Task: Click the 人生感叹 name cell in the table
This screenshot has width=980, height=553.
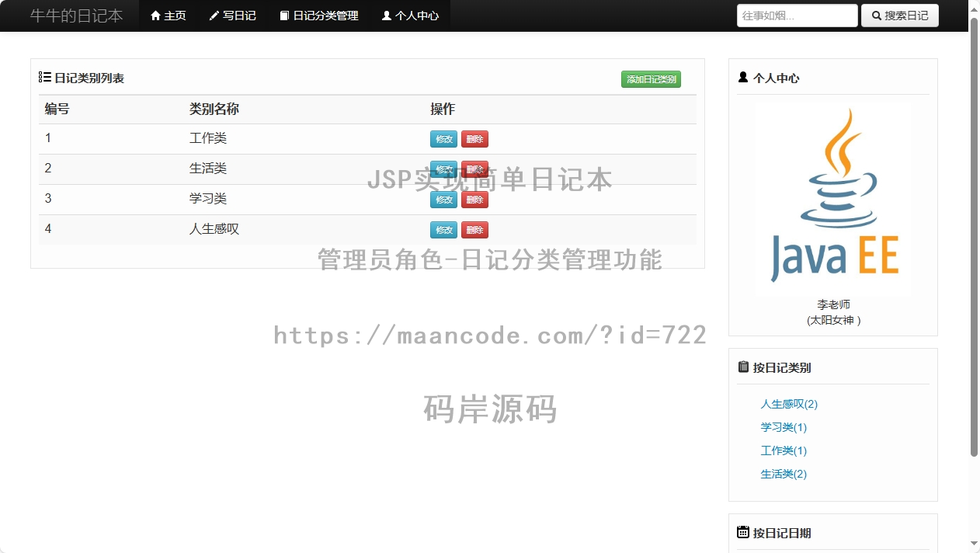Action: pos(214,229)
